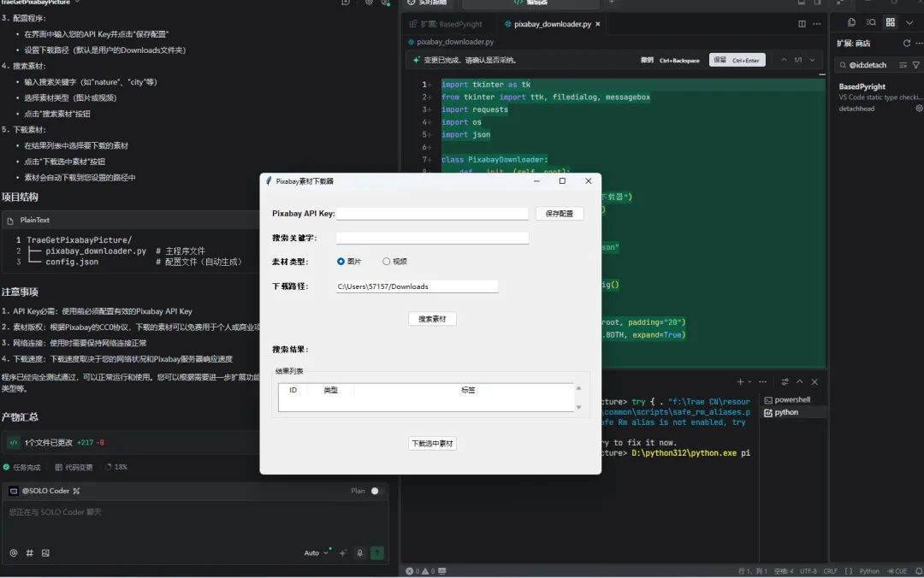Click the green send arrow button
Image resolution: width=924 pixels, height=578 pixels.
tap(377, 552)
